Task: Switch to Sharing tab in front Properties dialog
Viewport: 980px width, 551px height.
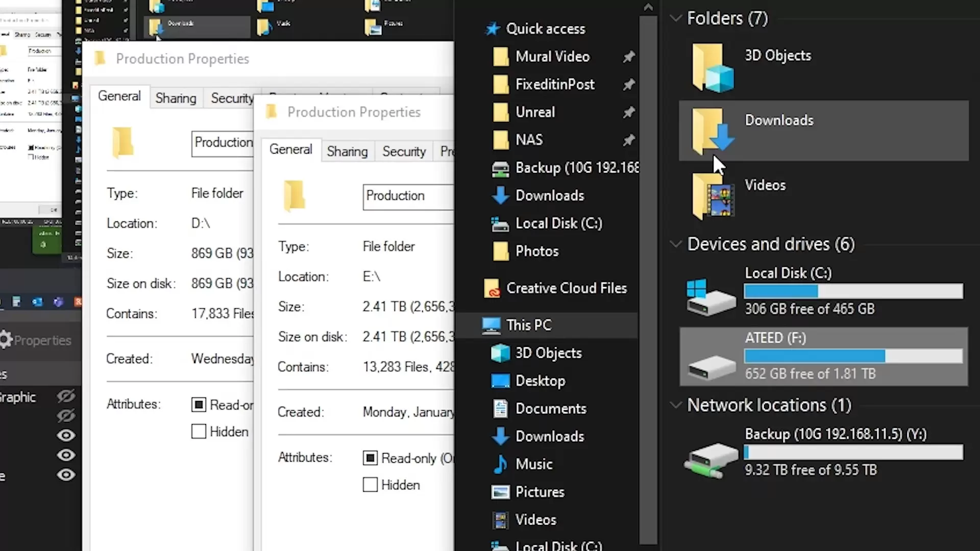Action: pyautogui.click(x=347, y=152)
